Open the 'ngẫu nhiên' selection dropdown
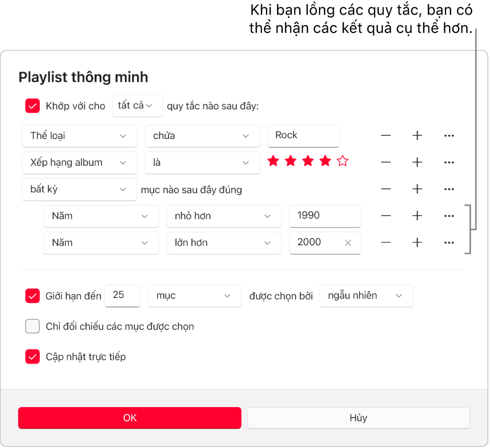 (366, 296)
